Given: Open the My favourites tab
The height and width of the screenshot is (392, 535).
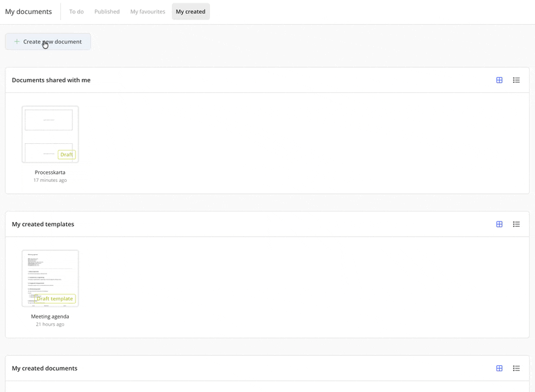Looking at the screenshot, I should tap(148, 11).
